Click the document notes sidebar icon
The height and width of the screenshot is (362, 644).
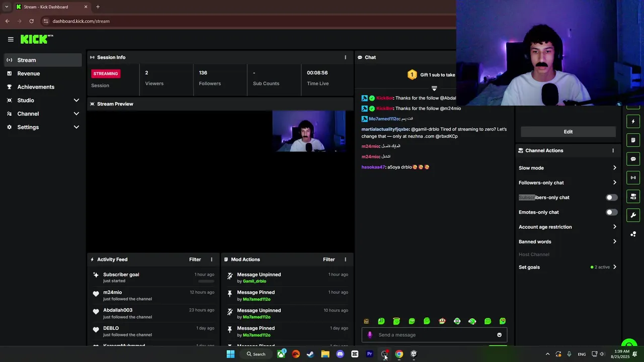click(x=633, y=140)
